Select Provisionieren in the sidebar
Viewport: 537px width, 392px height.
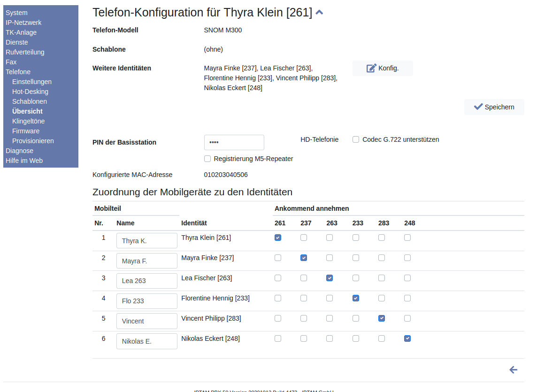(33, 141)
